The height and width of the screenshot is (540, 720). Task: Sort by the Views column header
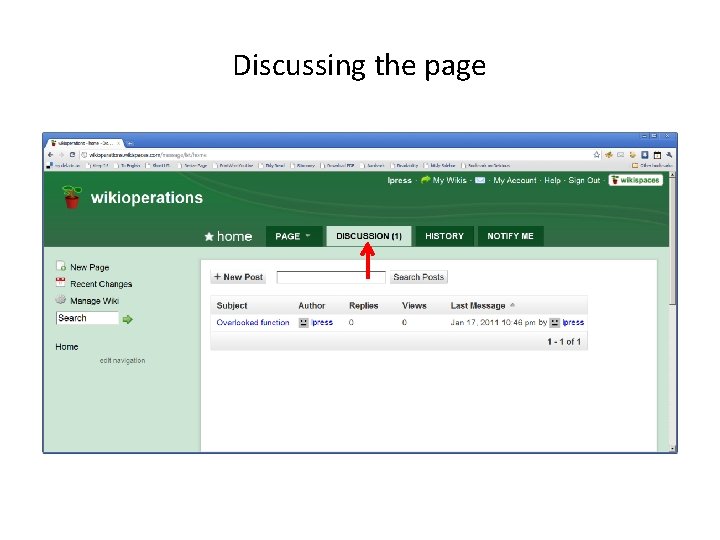pyautogui.click(x=414, y=305)
